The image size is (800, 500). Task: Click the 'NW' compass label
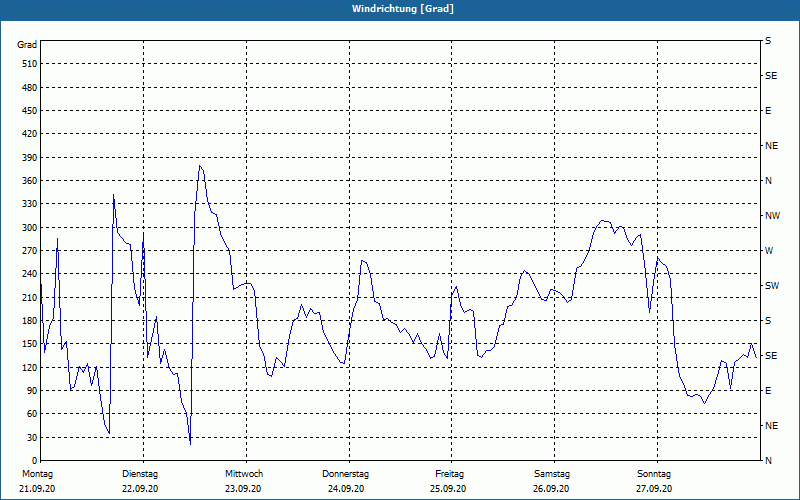(x=772, y=216)
